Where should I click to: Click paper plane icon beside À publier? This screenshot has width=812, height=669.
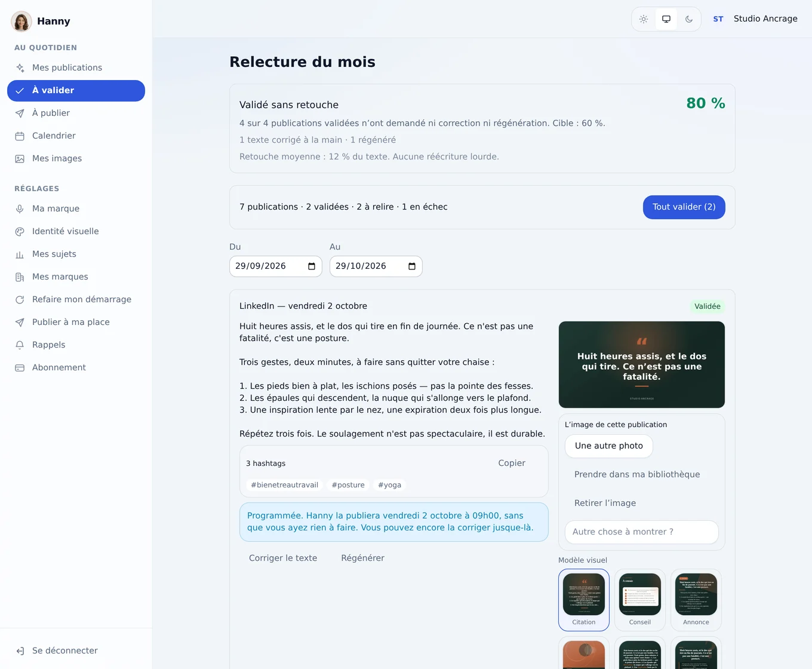click(20, 113)
